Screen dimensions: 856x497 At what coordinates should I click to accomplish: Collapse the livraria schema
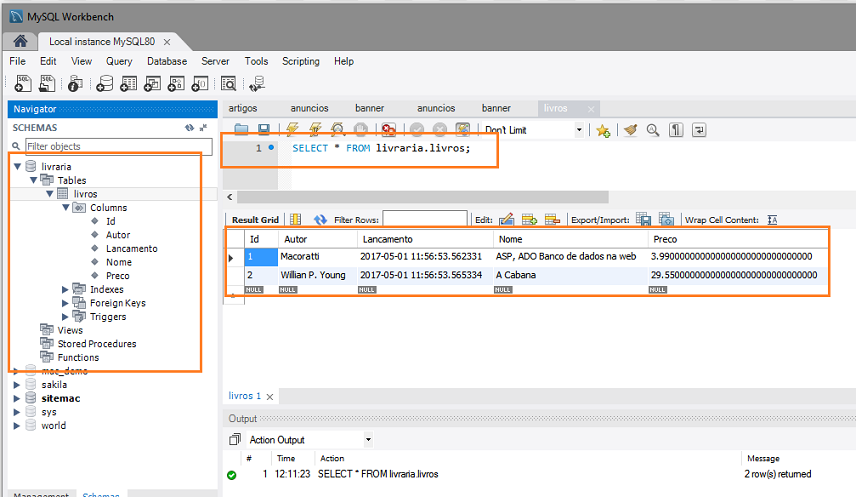tap(17, 167)
